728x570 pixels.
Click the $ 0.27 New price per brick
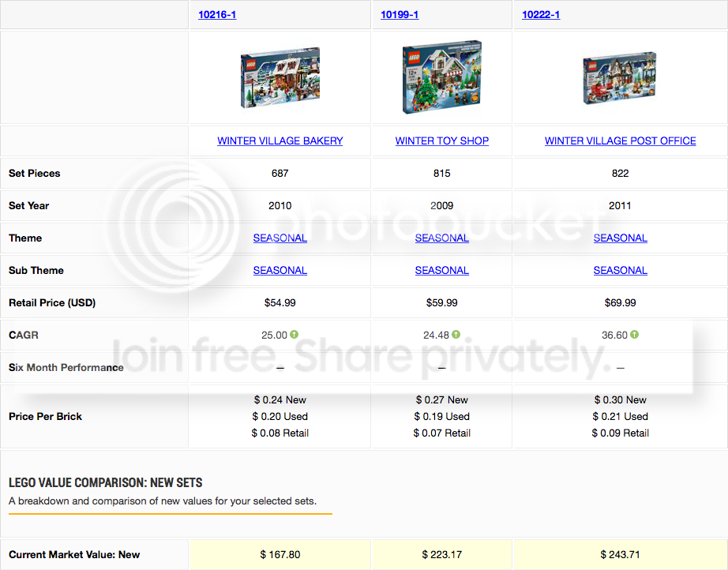coord(442,399)
